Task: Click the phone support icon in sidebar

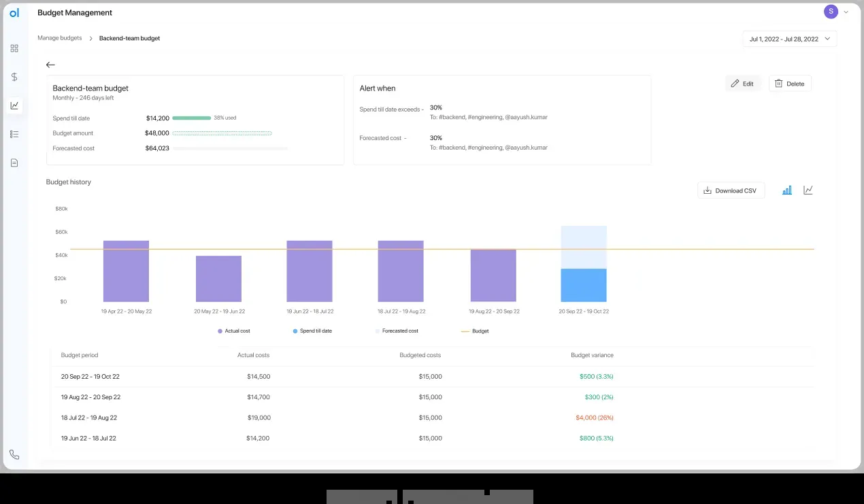Action: [14, 454]
